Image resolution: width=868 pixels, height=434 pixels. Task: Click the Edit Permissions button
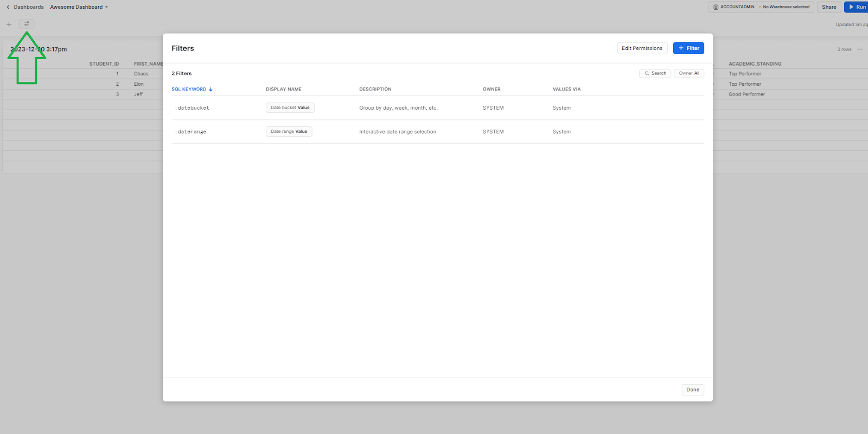(642, 48)
